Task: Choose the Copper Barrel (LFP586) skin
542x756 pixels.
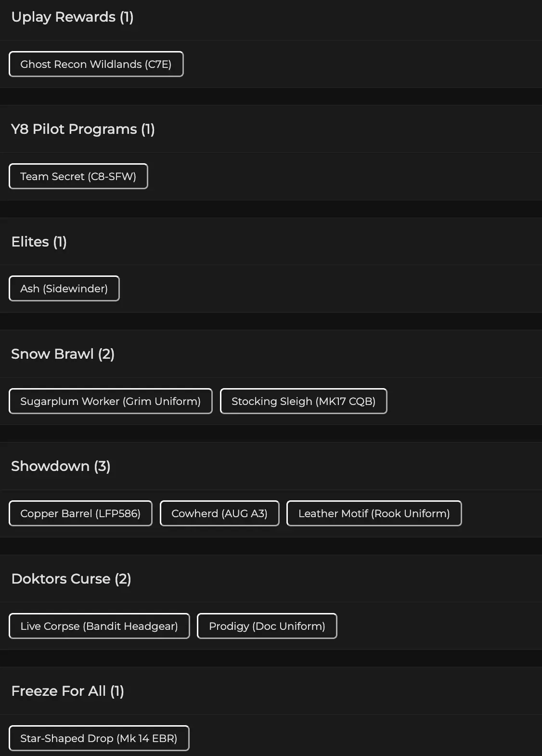Action: [x=80, y=513]
